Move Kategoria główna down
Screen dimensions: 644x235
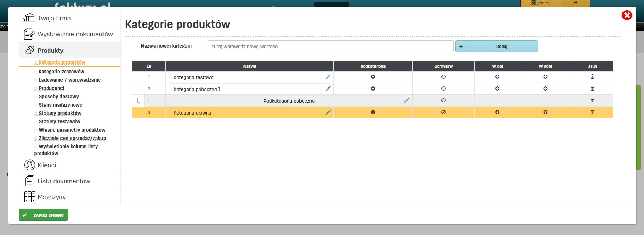[497, 112]
